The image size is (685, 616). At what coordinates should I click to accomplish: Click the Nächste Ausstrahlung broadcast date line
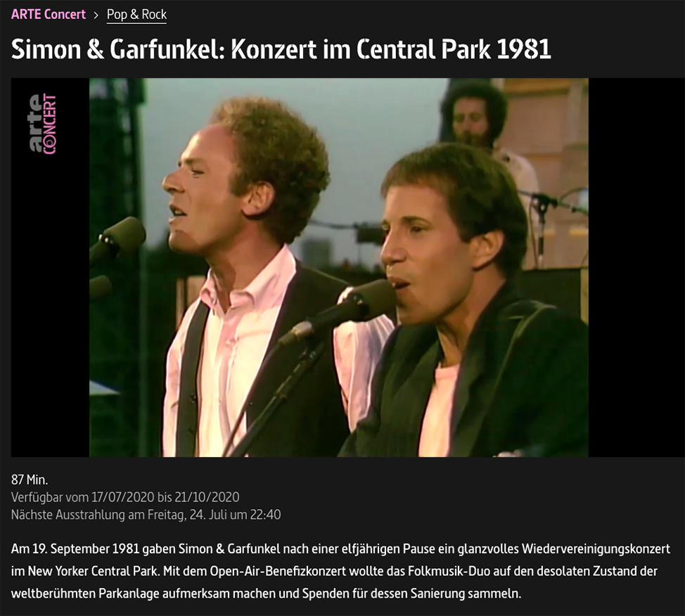tap(146, 515)
